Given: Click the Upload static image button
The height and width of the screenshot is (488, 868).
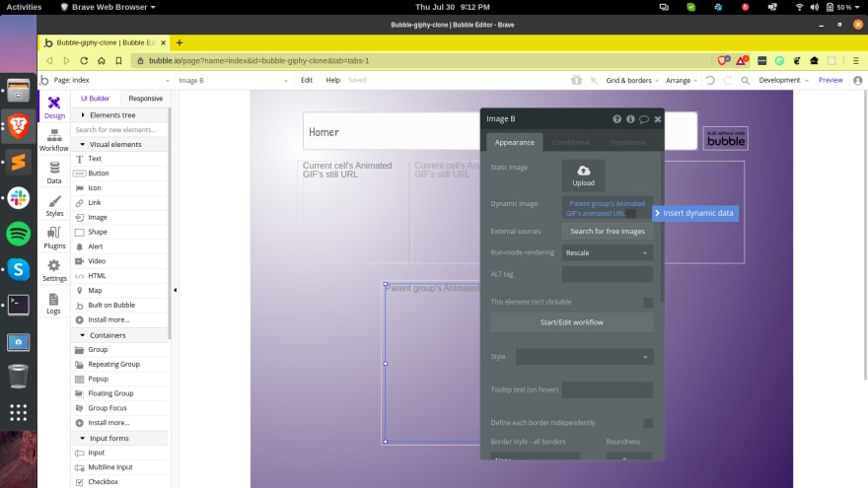Looking at the screenshot, I should [x=584, y=175].
